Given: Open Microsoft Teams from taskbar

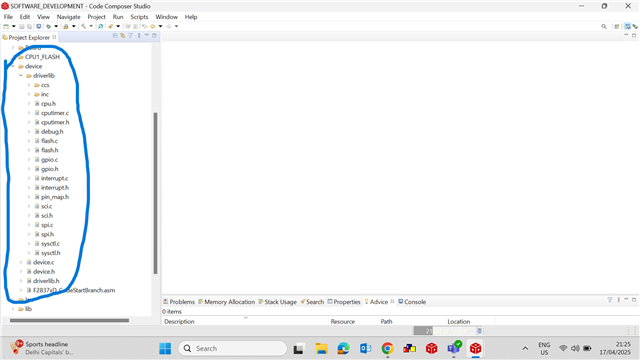Looking at the screenshot, I should coord(453,348).
